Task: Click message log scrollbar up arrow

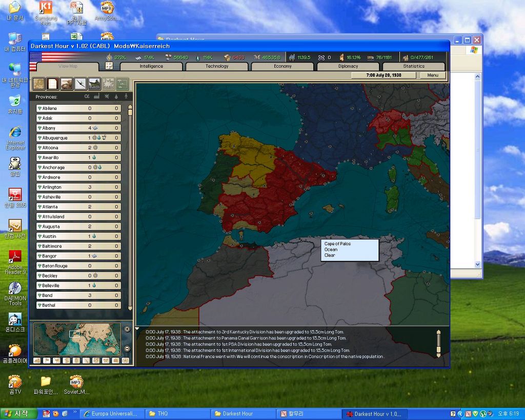Action: pyautogui.click(x=438, y=332)
